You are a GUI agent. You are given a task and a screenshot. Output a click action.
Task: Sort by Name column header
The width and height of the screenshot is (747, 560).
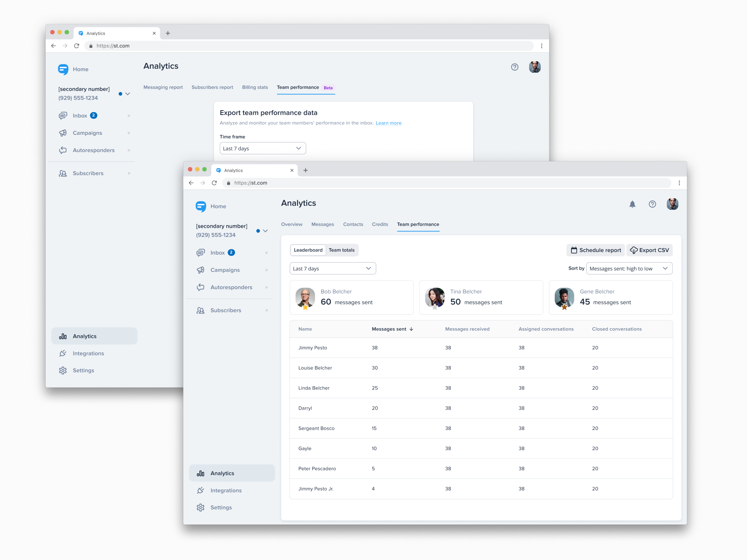(x=305, y=329)
